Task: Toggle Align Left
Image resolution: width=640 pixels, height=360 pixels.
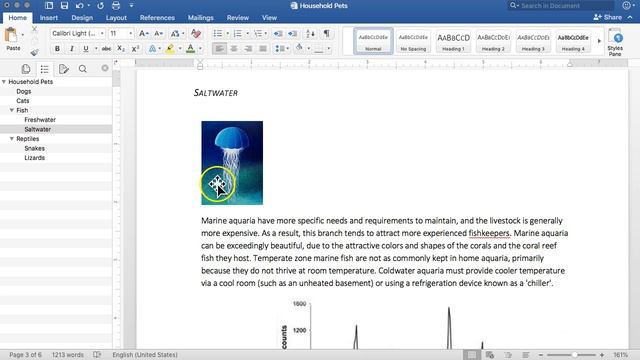Action: (x=219, y=49)
